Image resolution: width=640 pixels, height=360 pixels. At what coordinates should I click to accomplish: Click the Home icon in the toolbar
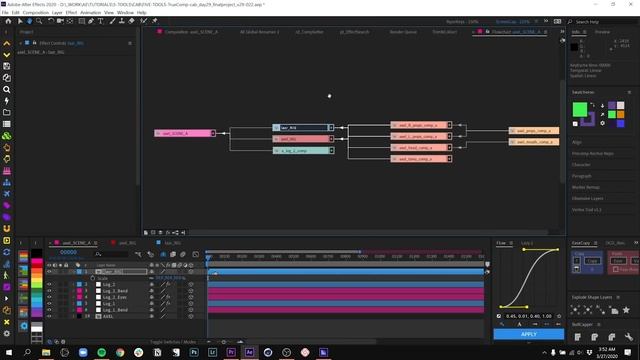[x=8, y=21]
